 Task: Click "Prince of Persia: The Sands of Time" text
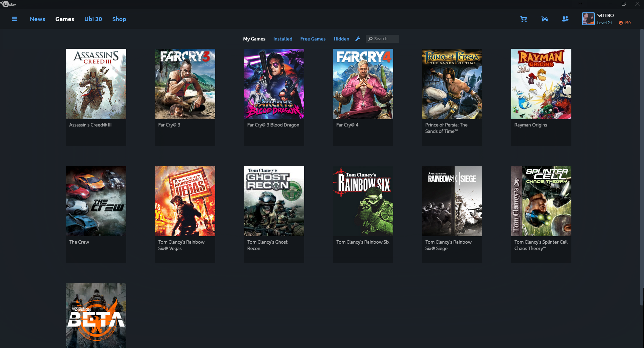point(446,128)
